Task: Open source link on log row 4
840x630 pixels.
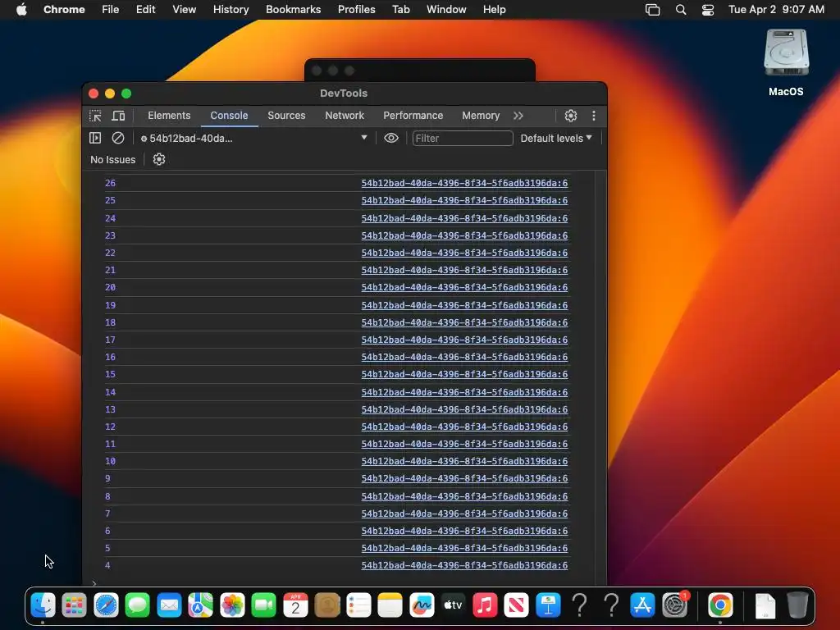Action: pos(464,565)
